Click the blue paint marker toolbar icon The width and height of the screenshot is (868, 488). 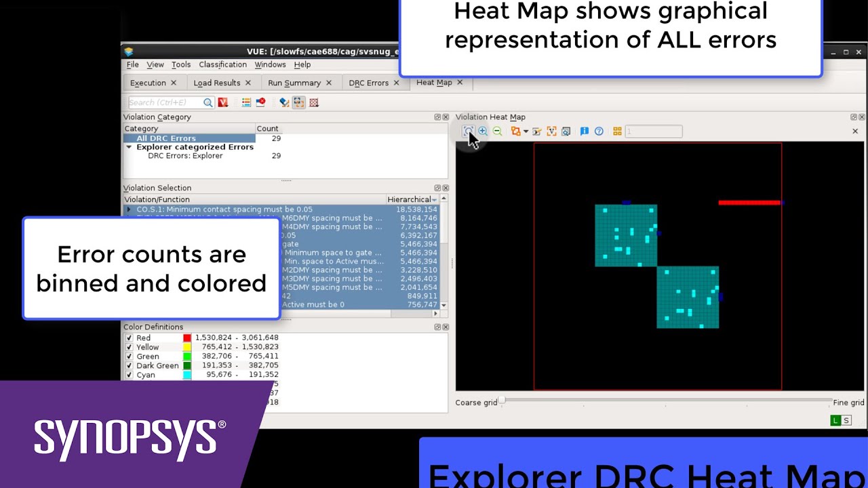pos(284,102)
